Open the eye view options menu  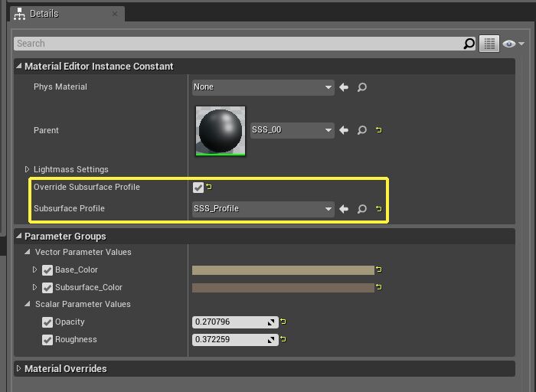click(x=513, y=44)
